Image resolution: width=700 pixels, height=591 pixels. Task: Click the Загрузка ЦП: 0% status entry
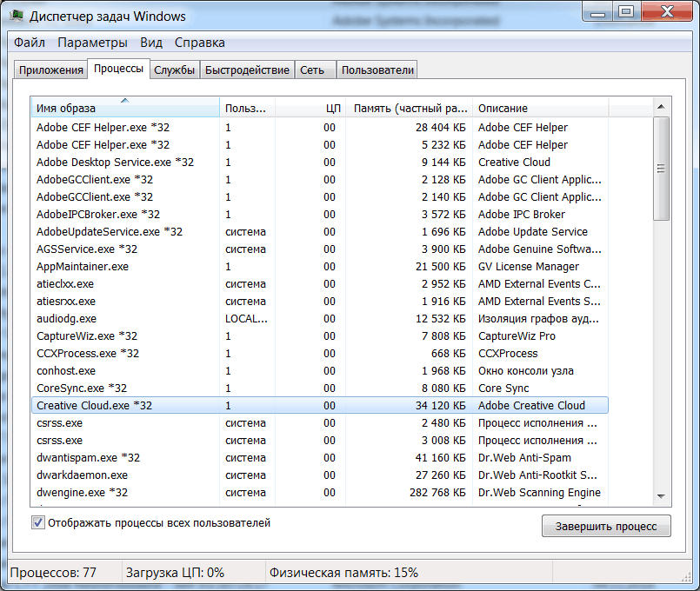pyautogui.click(x=175, y=572)
